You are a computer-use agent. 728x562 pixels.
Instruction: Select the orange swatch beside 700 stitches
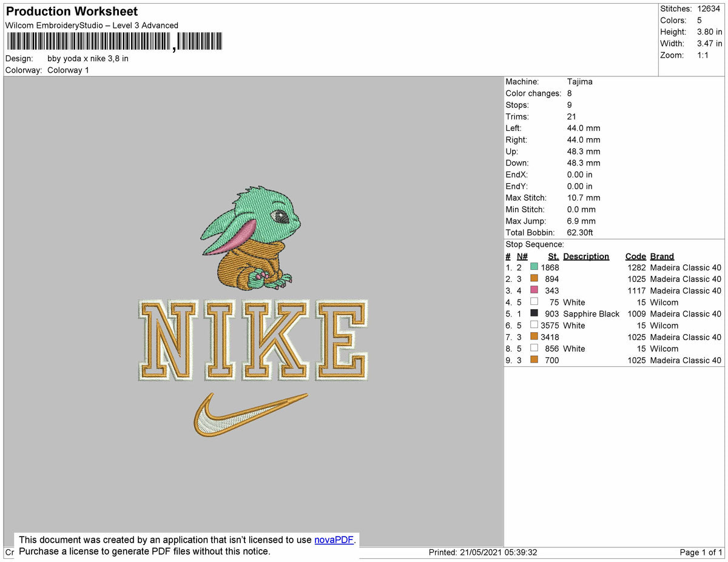tap(534, 360)
